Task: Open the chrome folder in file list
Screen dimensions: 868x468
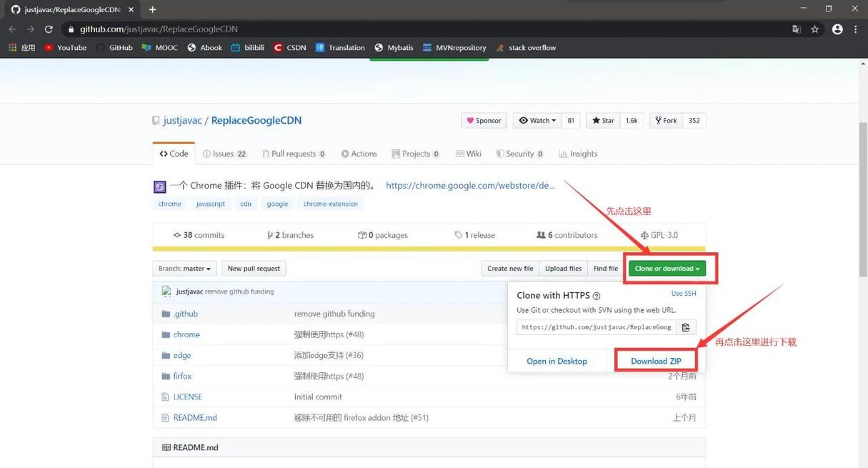Action: (x=186, y=334)
